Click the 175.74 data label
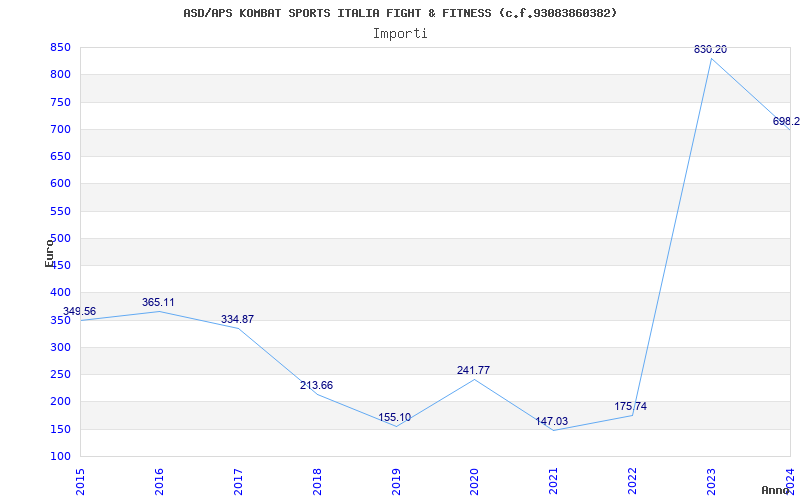This screenshot has height=500, width=800. 631,407
